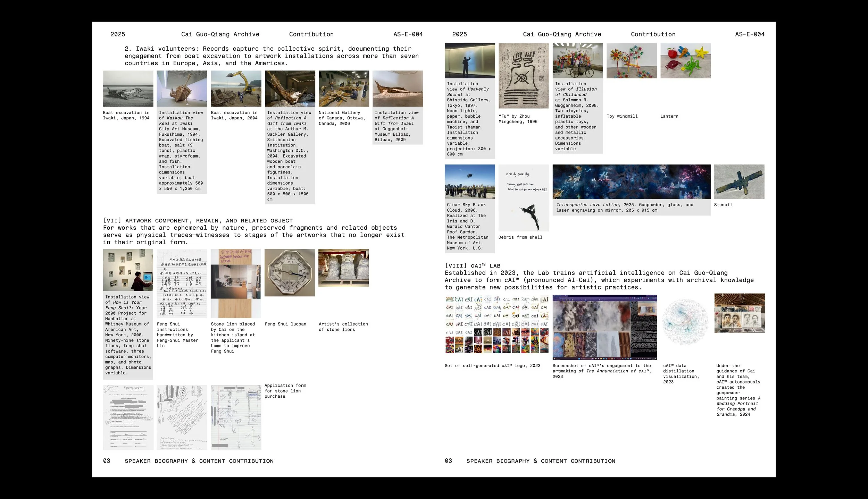
Task: Select the CAI LAB section heading
Action: point(473,265)
